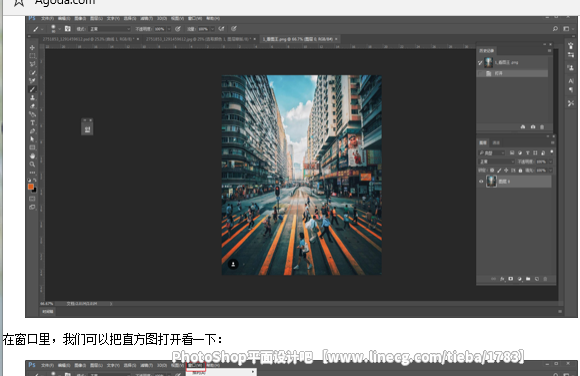Toggle lock all padlock icon
Viewport: 580px width, 376px height.
point(520,170)
